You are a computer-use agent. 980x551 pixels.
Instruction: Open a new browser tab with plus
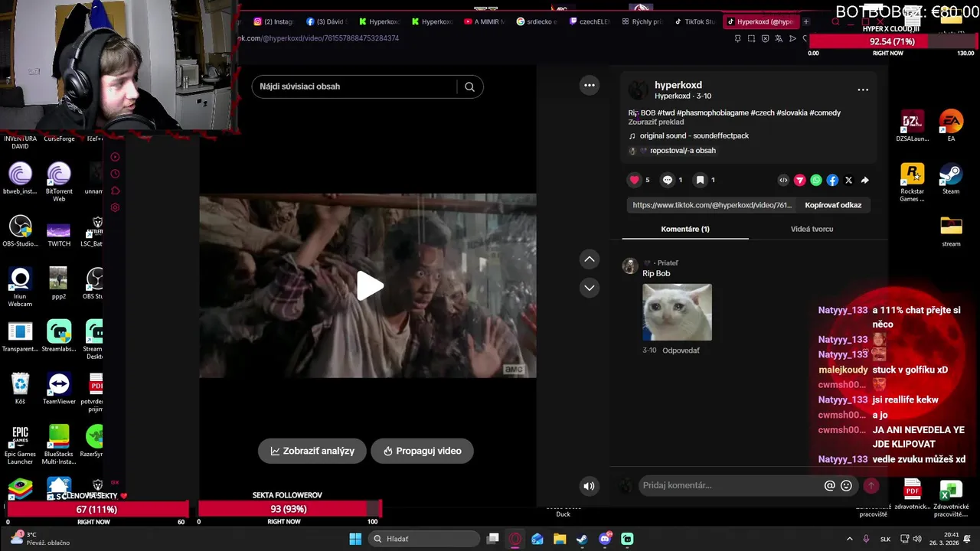pyautogui.click(x=805, y=21)
